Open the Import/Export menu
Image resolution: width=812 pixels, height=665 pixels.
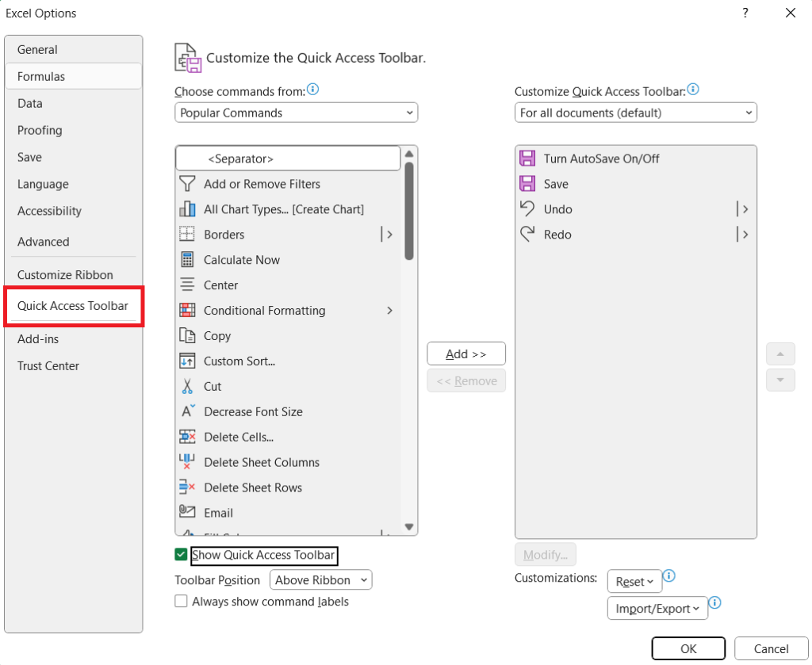(657, 608)
